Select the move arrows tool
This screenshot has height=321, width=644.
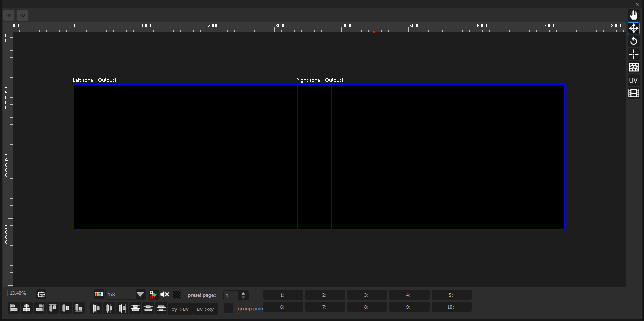634,28
